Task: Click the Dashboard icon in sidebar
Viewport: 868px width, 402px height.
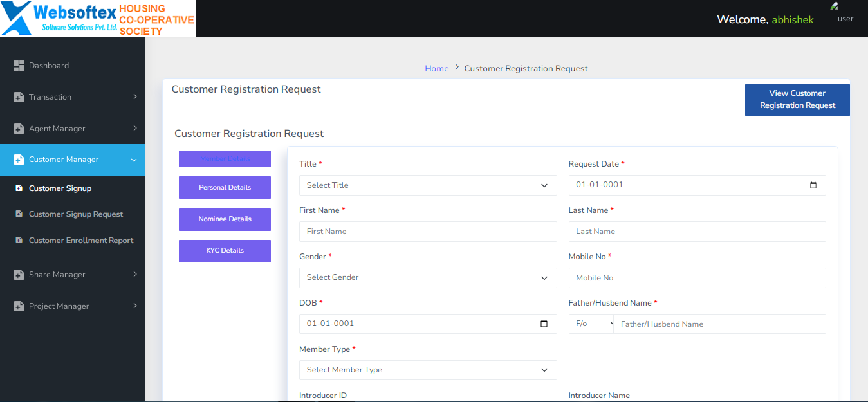Action: tap(19, 66)
